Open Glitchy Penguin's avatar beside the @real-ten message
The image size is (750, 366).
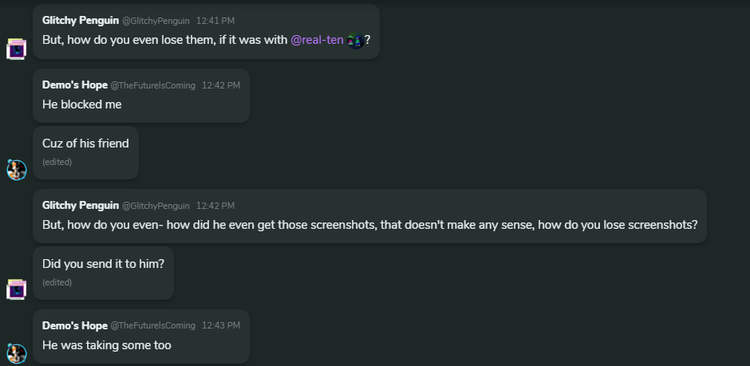16,49
